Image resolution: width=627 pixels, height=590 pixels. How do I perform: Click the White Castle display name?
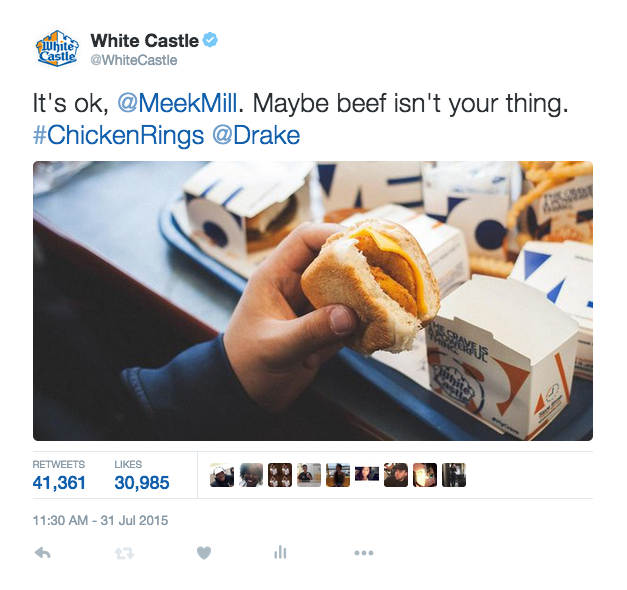click(x=144, y=41)
